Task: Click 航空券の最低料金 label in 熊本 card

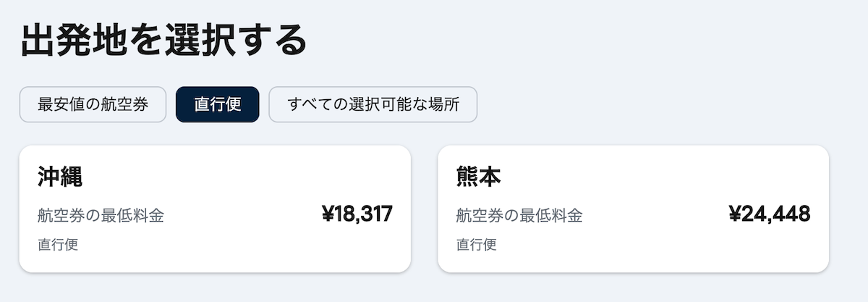Action: [x=519, y=216]
